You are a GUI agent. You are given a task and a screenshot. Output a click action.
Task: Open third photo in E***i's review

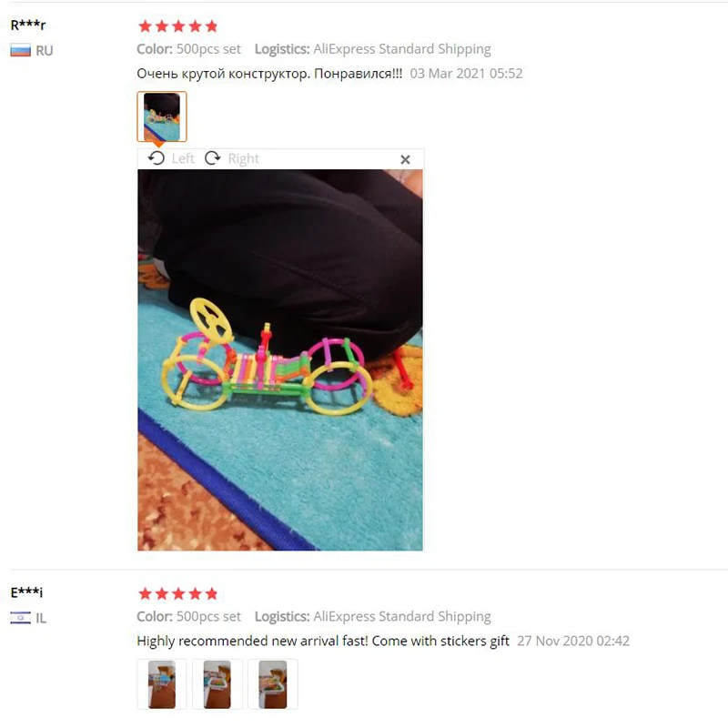click(x=272, y=684)
